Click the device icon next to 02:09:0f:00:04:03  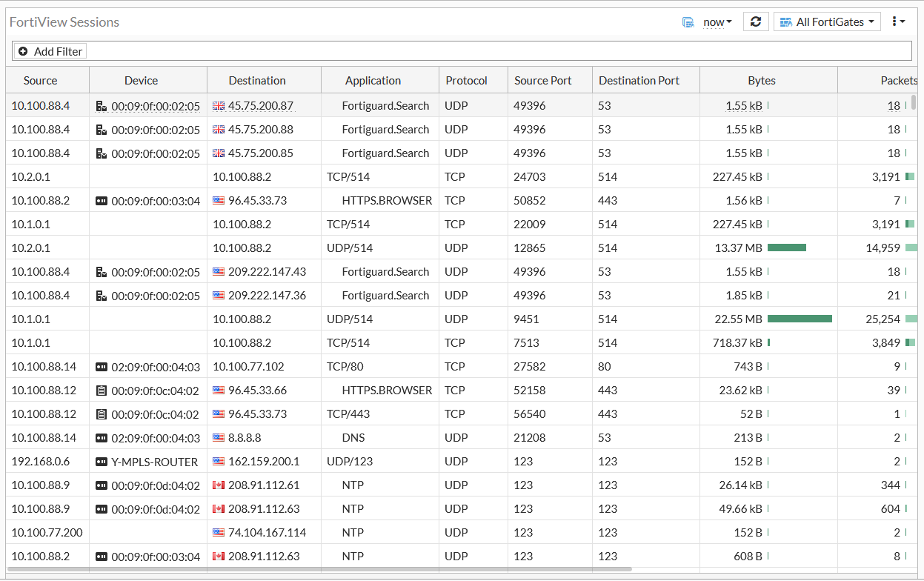point(103,366)
